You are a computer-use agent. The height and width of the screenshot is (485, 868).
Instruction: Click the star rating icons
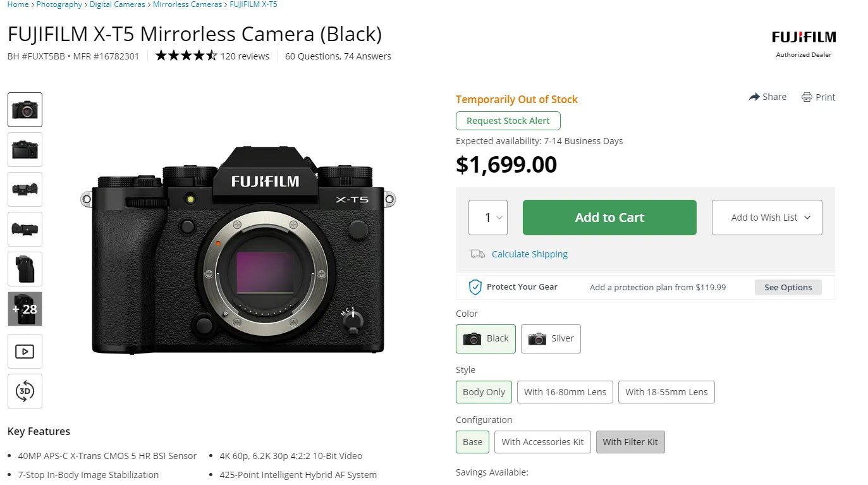coord(186,56)
